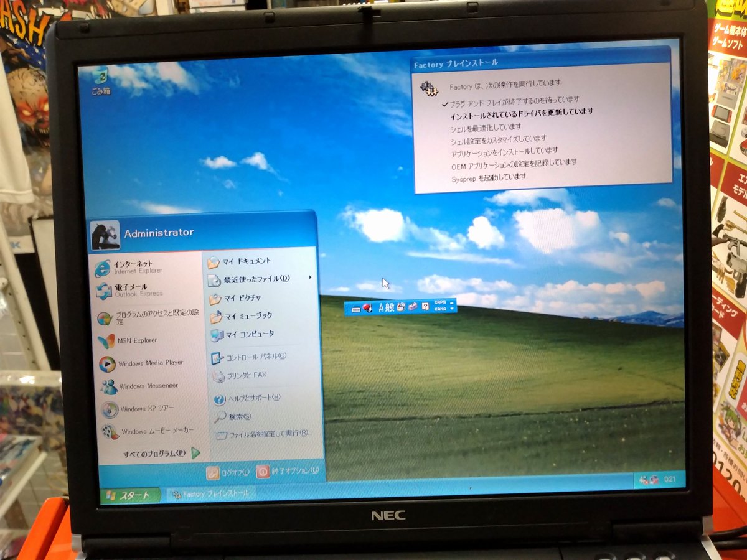Open プログラムのアクセスと既定の設定
This screenshot has height=560, width=747.
149,317
